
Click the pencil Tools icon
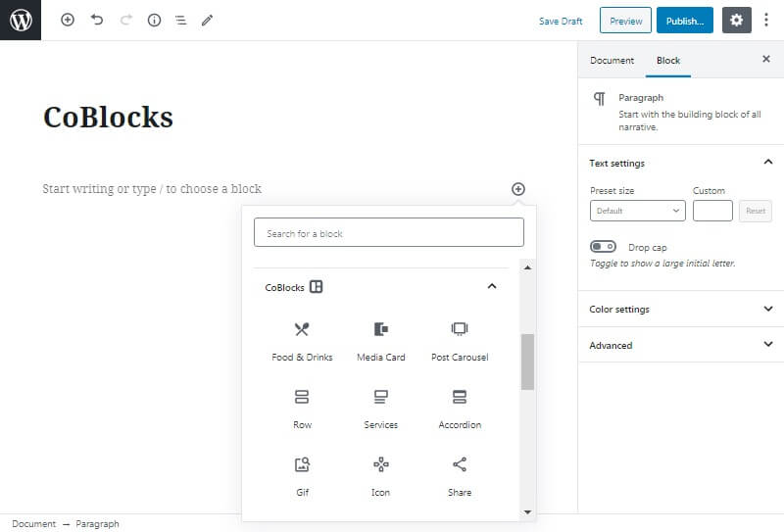coord(207,20)
